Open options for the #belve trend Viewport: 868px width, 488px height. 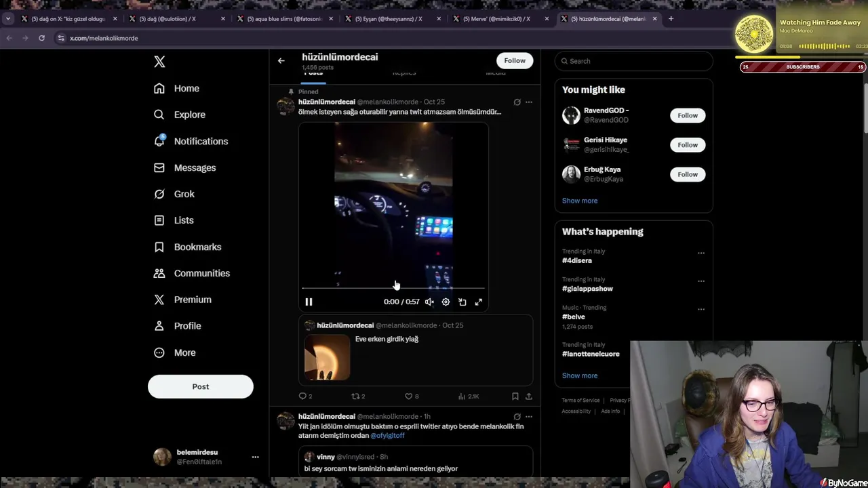coord(701,309)
